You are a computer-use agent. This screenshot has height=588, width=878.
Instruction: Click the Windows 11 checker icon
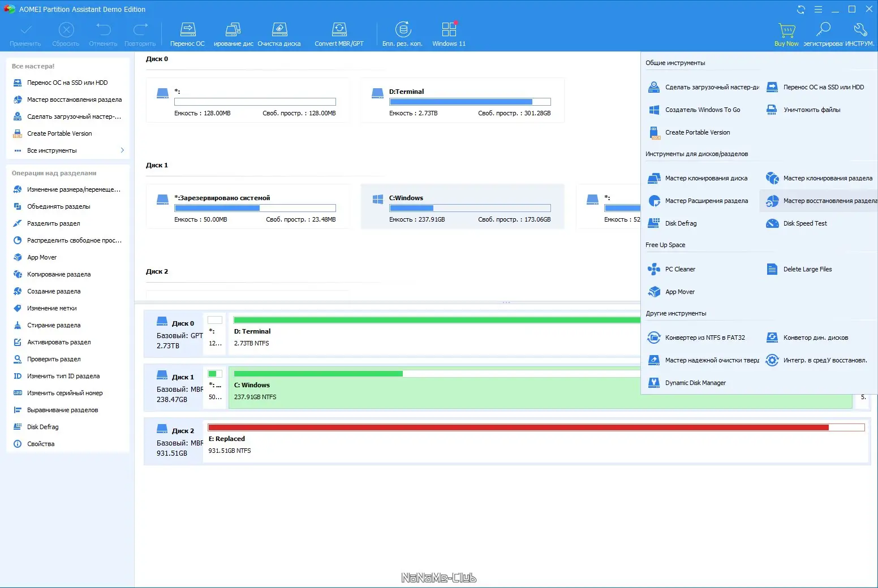tap(449, 34)
